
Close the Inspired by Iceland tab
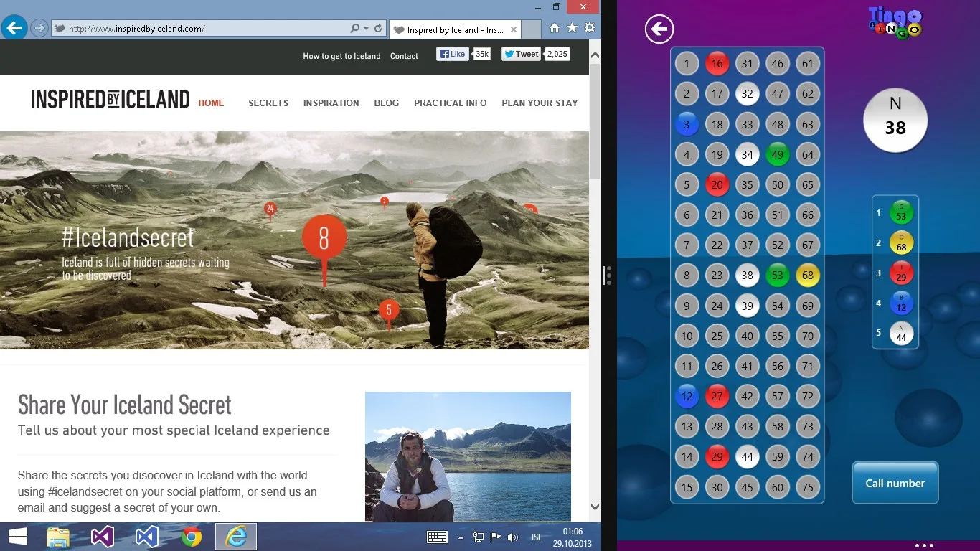pos(514,29)
